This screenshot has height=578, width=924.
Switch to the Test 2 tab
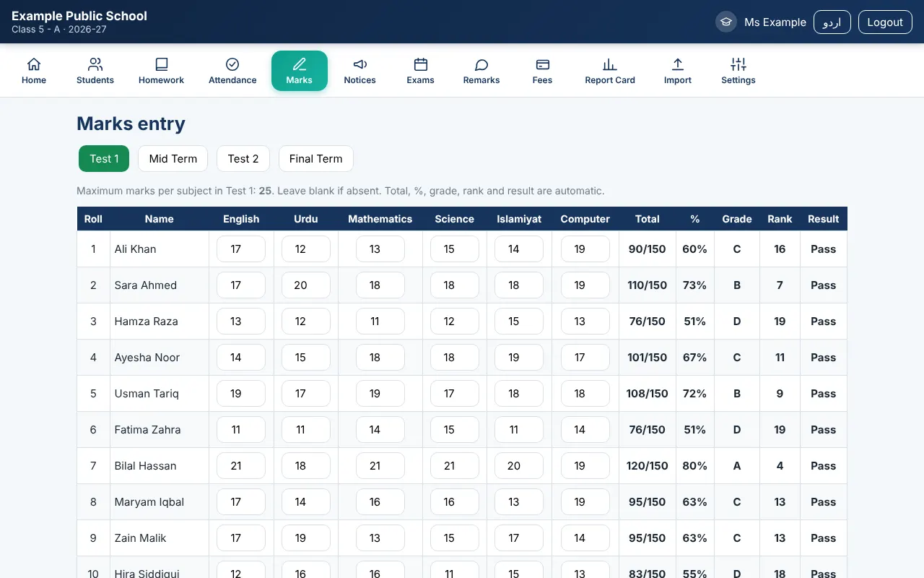[x=243, y=159]
